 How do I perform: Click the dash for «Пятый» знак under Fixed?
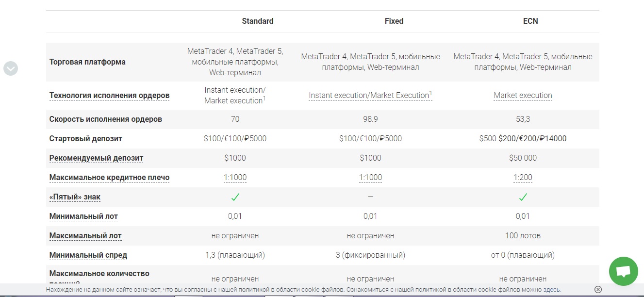pos(370,197)
